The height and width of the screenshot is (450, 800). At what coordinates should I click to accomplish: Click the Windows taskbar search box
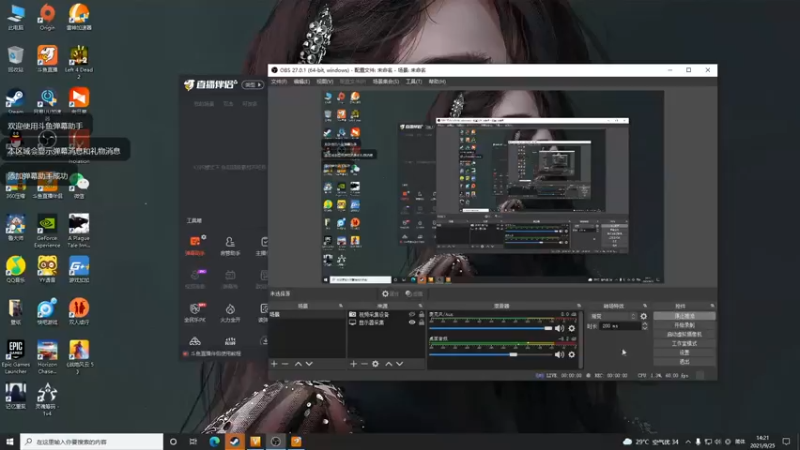coord(92,441)
